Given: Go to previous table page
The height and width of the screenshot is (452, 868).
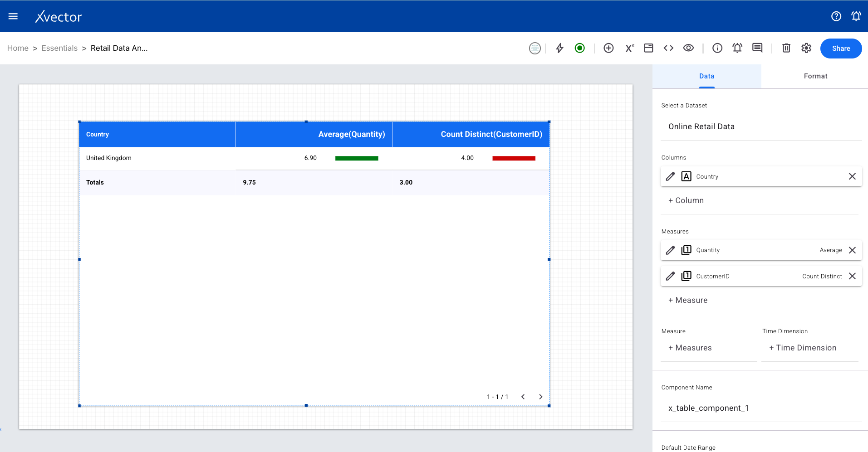Looking at the screenshot, I should 523,397.
